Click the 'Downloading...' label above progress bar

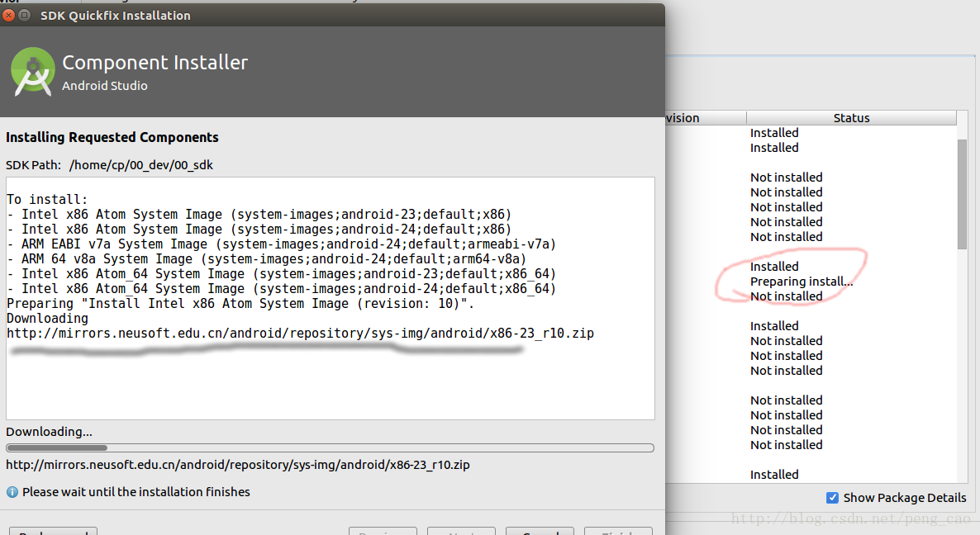pyautogui.click(x=49, y=432)
